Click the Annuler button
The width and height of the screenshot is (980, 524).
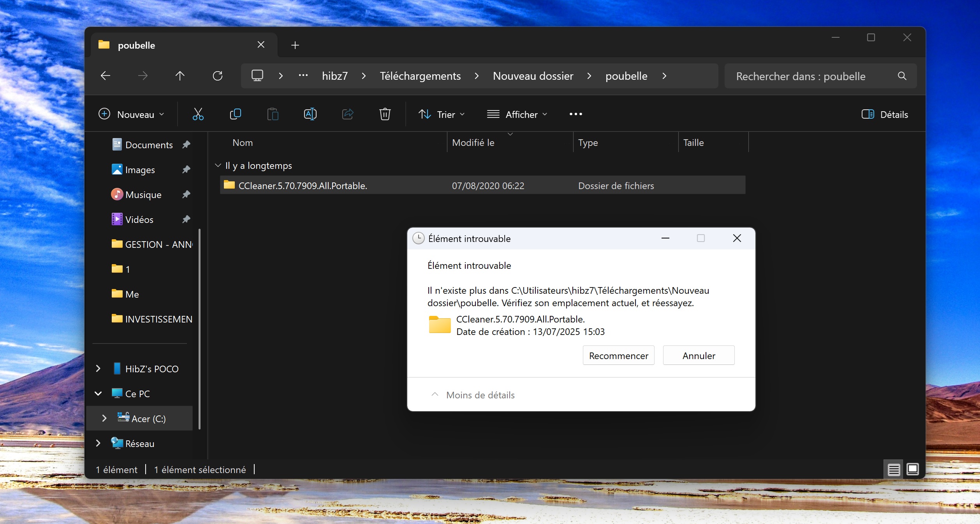(x=698, y=356)
